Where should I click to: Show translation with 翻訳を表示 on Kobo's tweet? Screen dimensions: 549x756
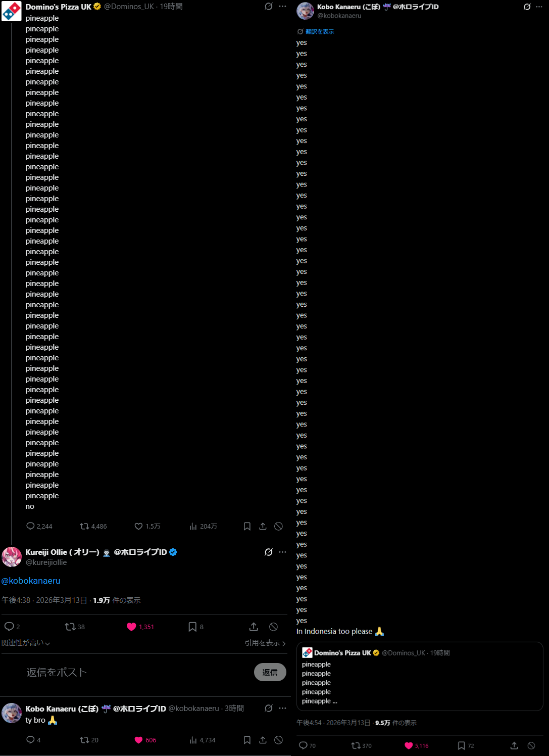pyautogui.click(x=316, y=31)
